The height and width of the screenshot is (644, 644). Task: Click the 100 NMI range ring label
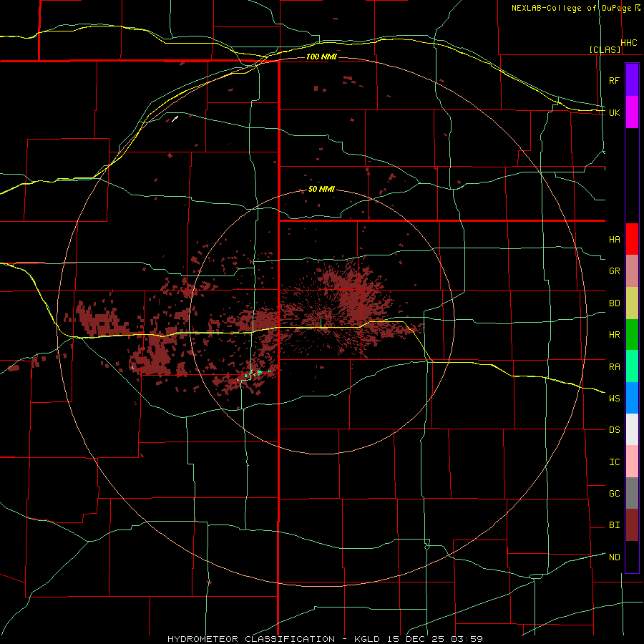tap(321, 57)
